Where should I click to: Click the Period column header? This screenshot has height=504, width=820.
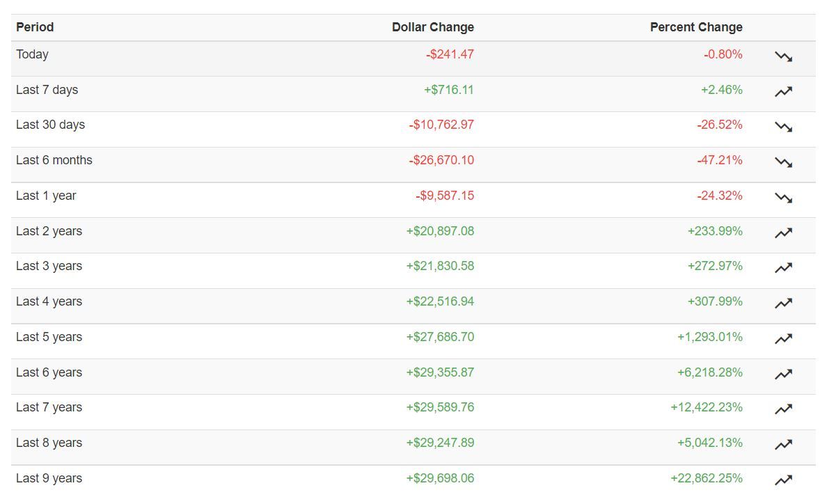point(35,27)
